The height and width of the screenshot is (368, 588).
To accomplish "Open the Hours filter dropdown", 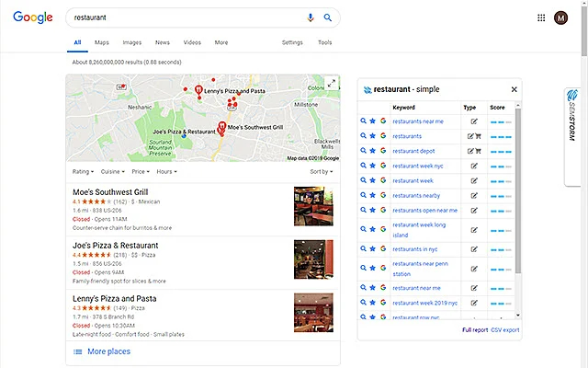I will click(x=167, y=172).
